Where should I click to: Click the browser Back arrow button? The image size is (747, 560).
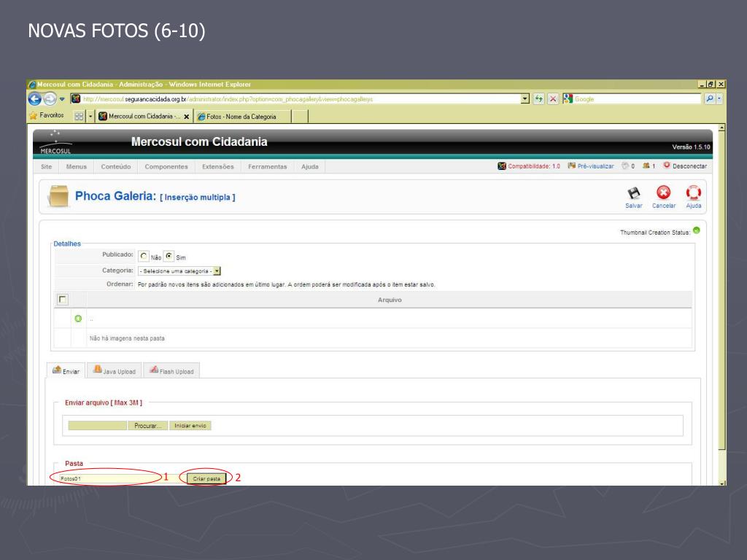tap(35, 99)
